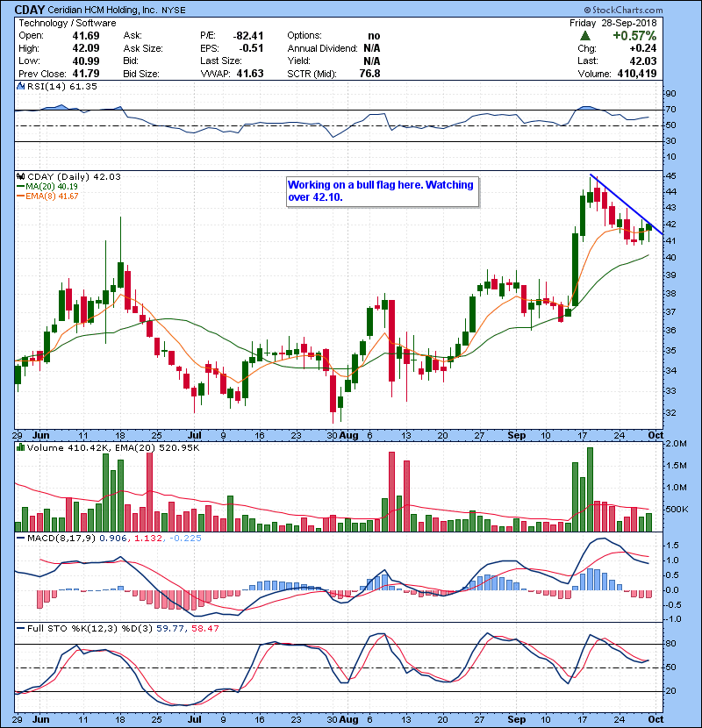Click the MACD legend line marker
The height and width of the screenshot is (728, 702).
point(20,539)
